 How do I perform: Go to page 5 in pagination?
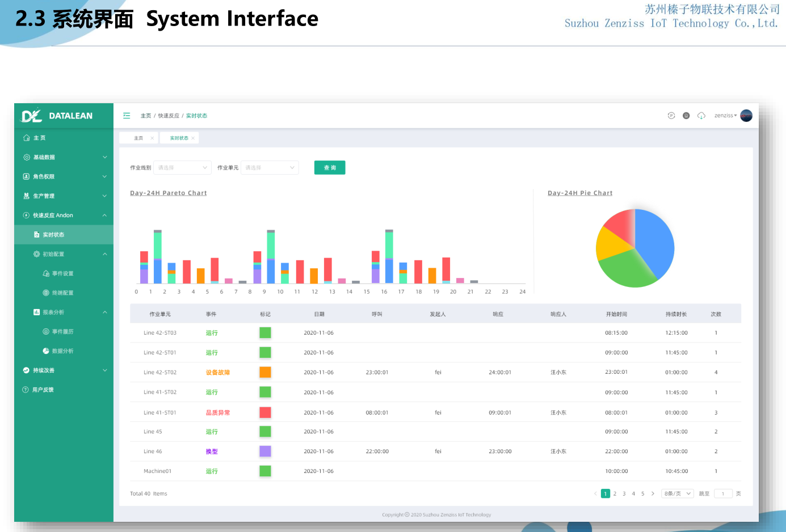643,493
